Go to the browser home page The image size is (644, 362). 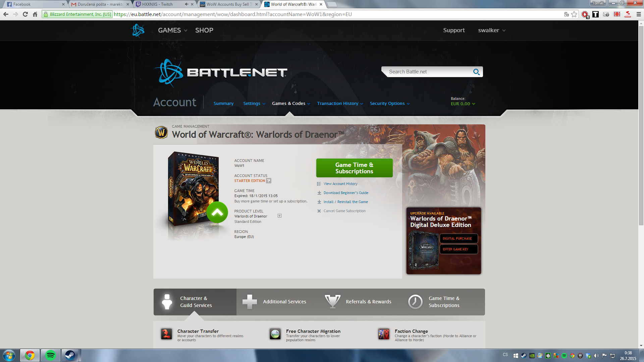(35, 14)
